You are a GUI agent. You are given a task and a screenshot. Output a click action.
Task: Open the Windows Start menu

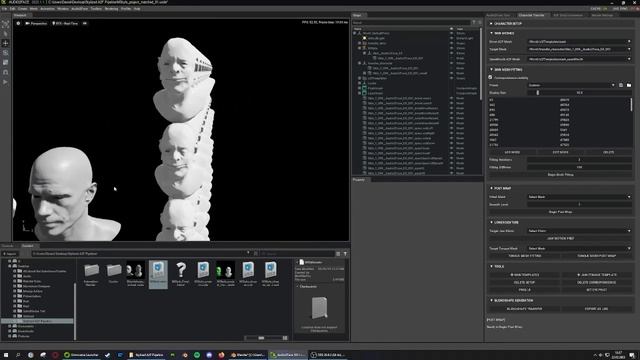click(6, 355)
